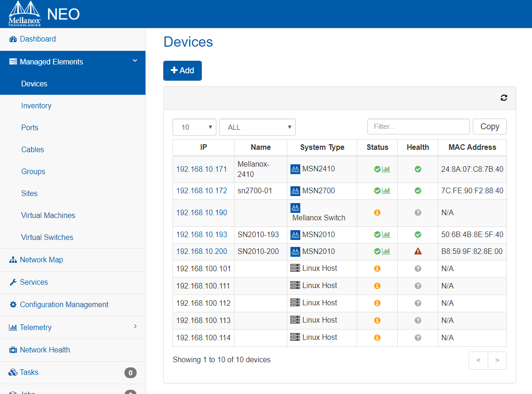This screenshot has height=394, width=532.
Task: Click the unknown health icon for 192.168.100.111
Action: click(418, 286)
